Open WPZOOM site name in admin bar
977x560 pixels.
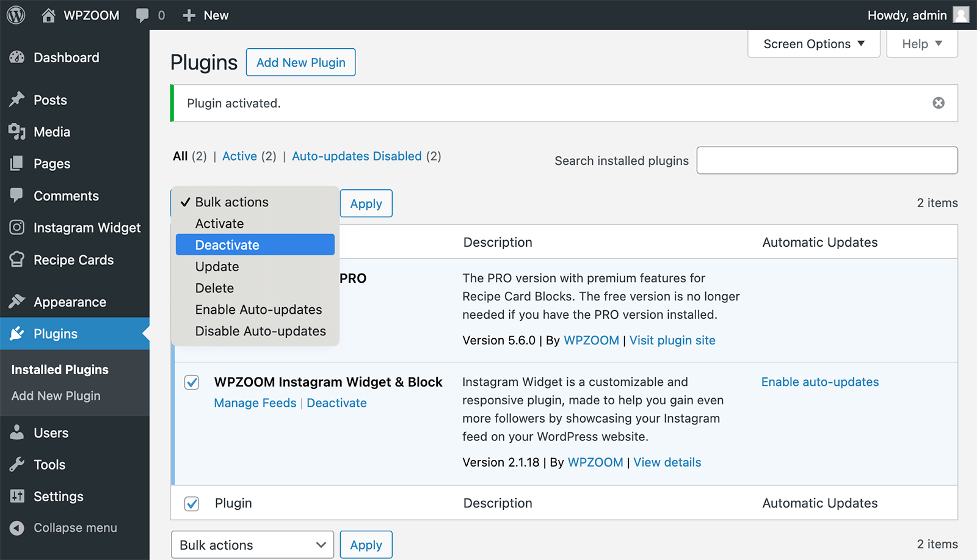coord(92,15)
